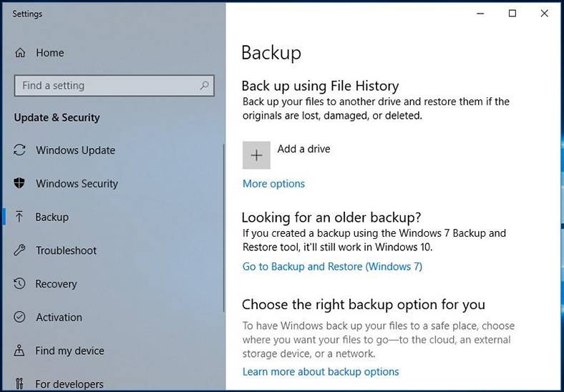Click the plus button to add a drive
The width and height of the screenshot is (564, 392).
256,155
